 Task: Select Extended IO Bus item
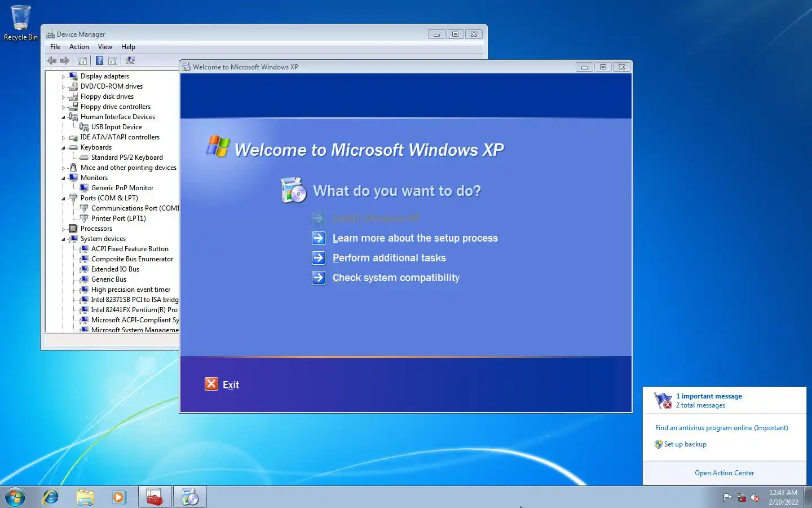click(115, 269)
